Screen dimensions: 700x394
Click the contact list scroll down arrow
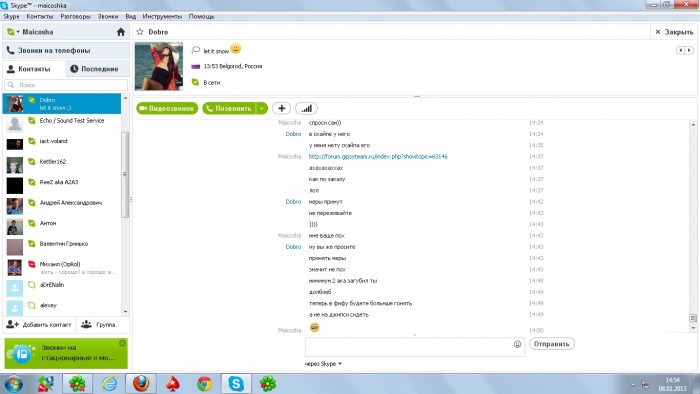(x=125, y=311)
